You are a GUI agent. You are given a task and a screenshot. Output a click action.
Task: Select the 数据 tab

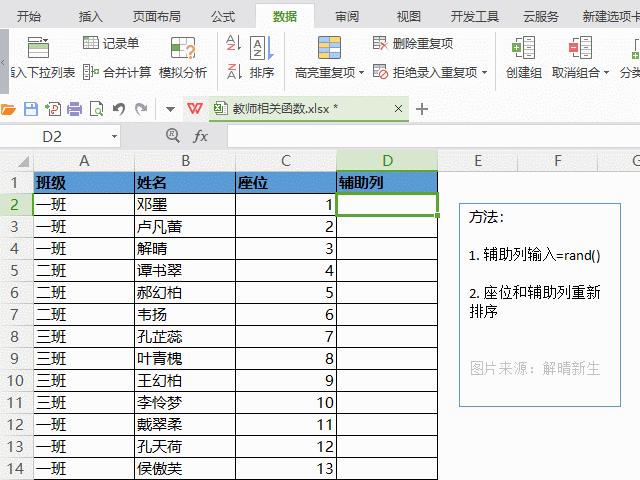coord(285,17)
